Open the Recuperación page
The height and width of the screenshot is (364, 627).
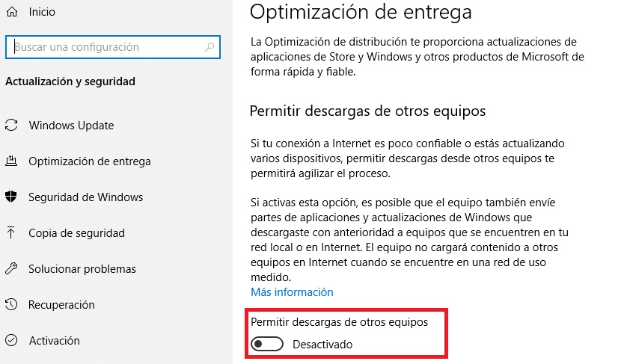pos(61,305)
